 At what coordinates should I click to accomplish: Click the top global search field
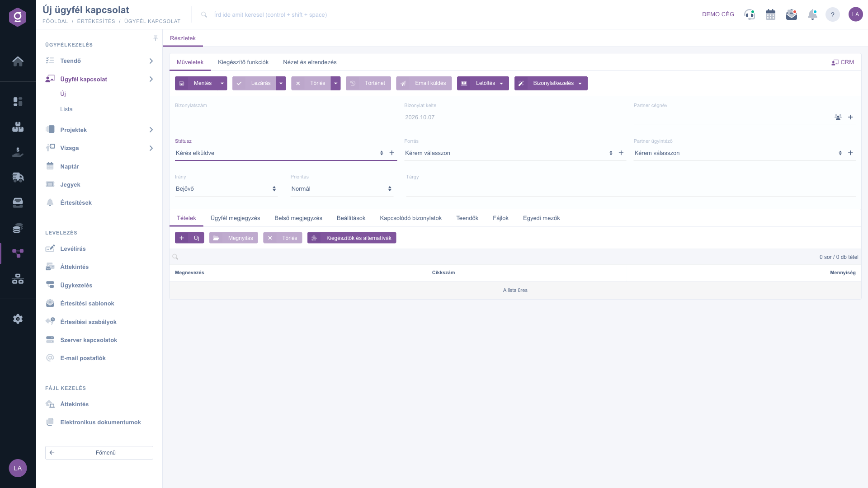tap(270, 15)
